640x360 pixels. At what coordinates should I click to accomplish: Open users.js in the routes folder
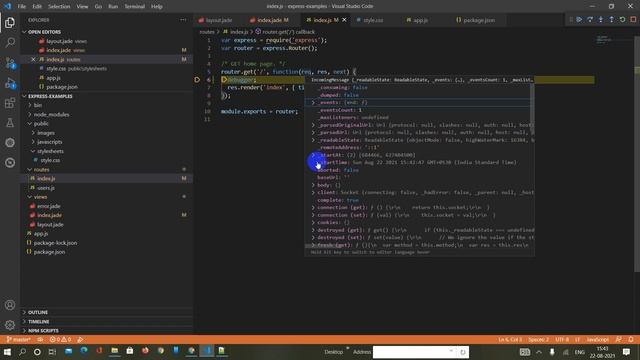[x=46, y=188]
